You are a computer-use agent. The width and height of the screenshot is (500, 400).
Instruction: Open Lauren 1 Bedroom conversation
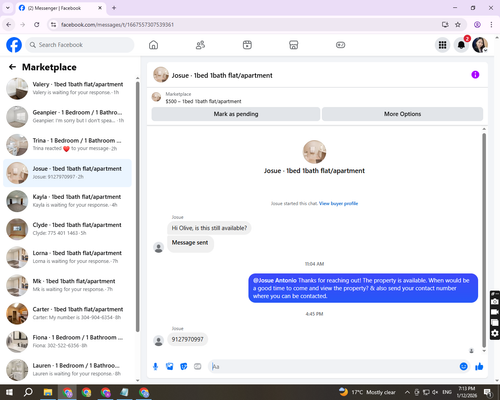pos(68,370)
